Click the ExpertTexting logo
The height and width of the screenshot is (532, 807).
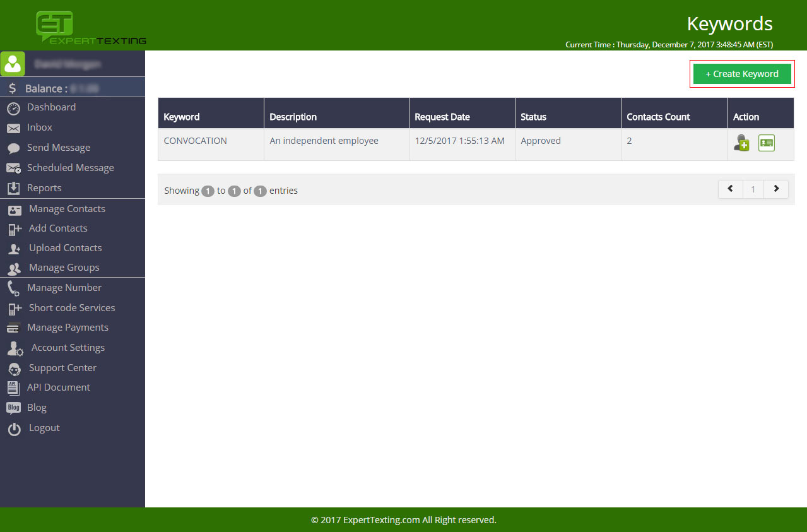(91, 28)
